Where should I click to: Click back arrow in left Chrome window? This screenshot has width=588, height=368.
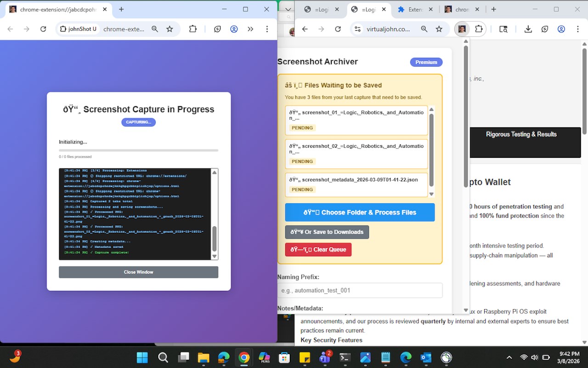pyautogui.click(x=10, y=29)
